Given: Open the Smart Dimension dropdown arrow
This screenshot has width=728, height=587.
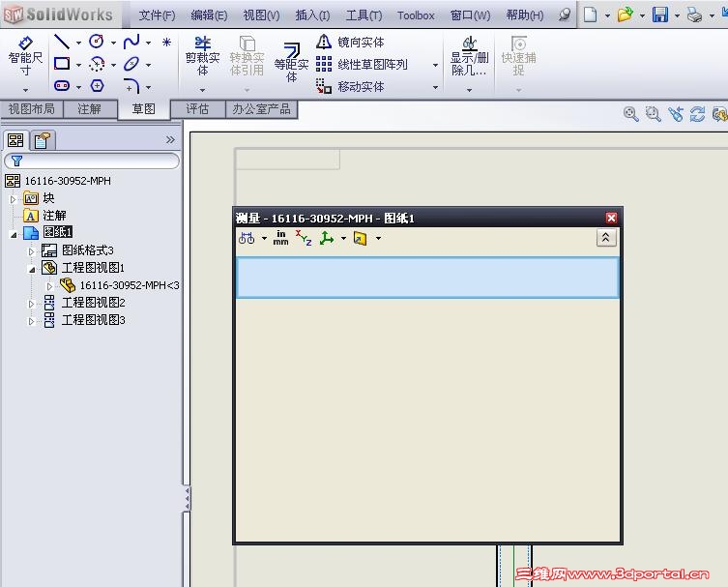Looking at the screenshot, I should (25, 90).
